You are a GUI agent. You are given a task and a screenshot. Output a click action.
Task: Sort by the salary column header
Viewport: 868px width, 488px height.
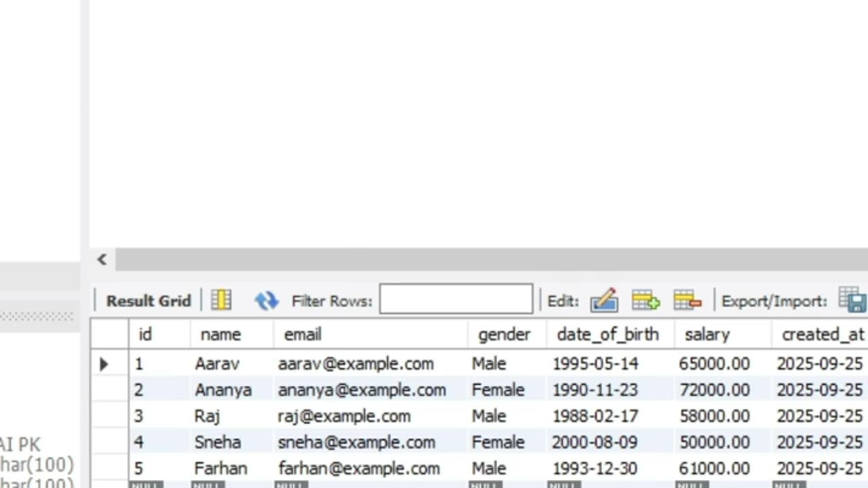[722, 334]
